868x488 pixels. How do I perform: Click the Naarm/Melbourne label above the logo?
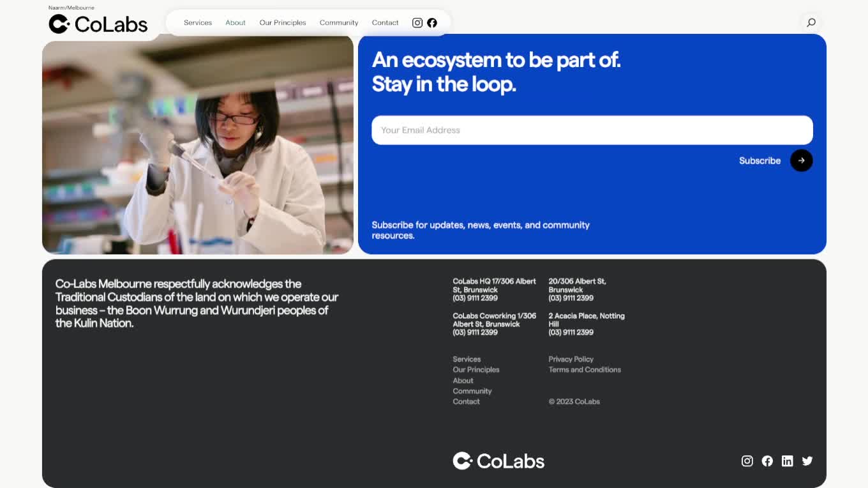(71, 8)
